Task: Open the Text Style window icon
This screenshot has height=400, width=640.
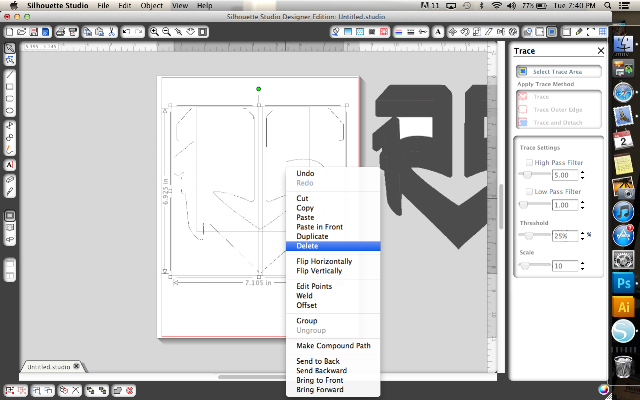Action: [x=438, y=32]
